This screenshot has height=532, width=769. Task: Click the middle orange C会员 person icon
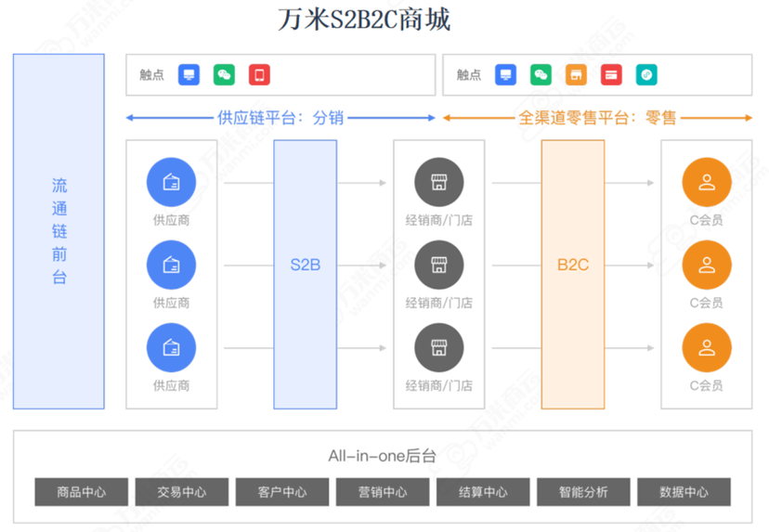(x=707, y=266)
